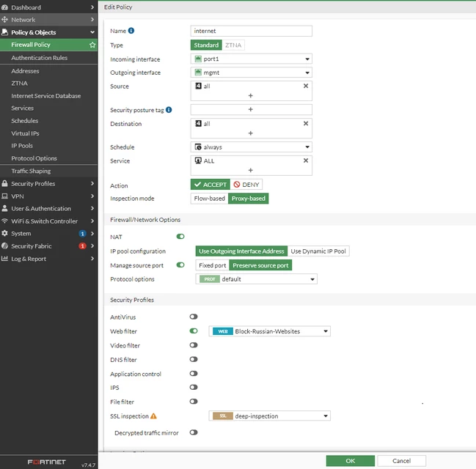
Task: Click the Log & Report chart icon
Action: (4, 259)
